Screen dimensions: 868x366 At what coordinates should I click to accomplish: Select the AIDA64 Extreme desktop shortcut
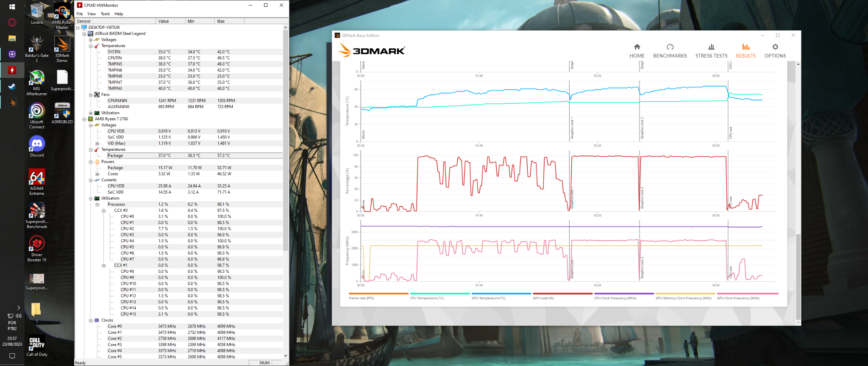[x=37, y=182]
